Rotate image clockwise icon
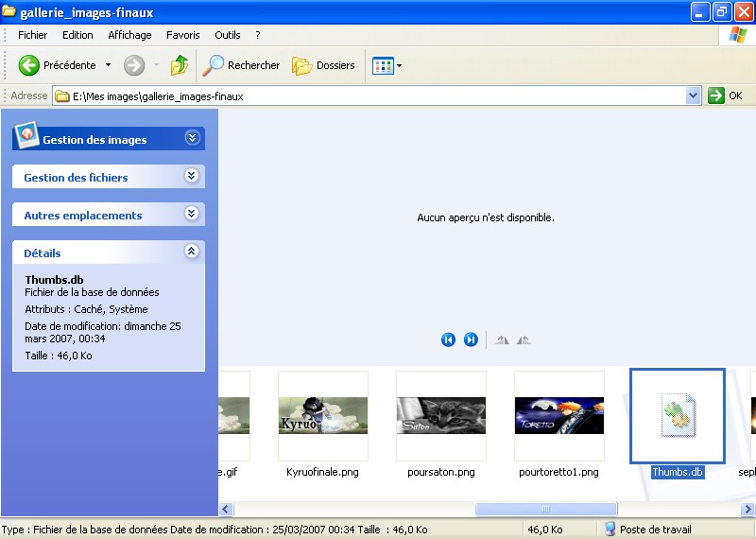 click(x=502, y=340)
